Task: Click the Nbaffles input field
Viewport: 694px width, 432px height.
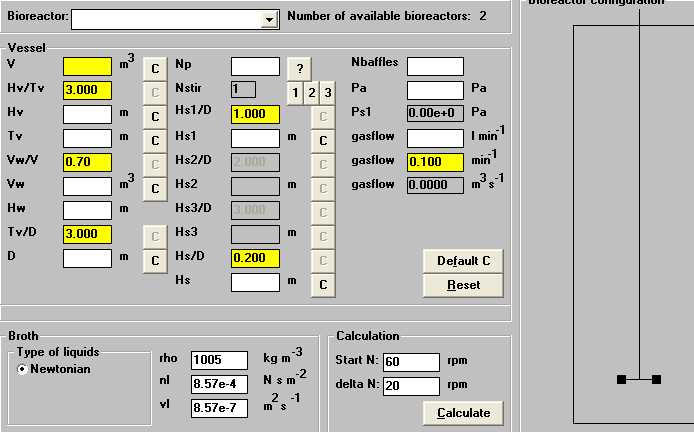Action: pyautogui.click(x=436, y=66)
